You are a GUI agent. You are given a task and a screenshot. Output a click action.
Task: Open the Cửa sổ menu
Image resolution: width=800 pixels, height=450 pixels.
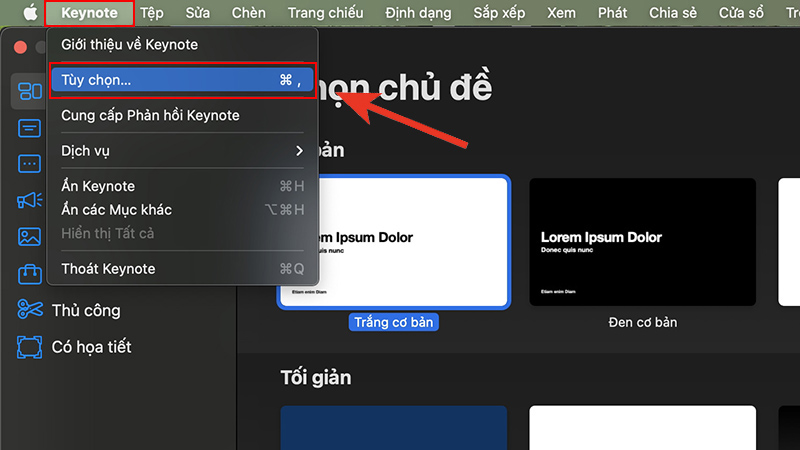click(741, 13)
